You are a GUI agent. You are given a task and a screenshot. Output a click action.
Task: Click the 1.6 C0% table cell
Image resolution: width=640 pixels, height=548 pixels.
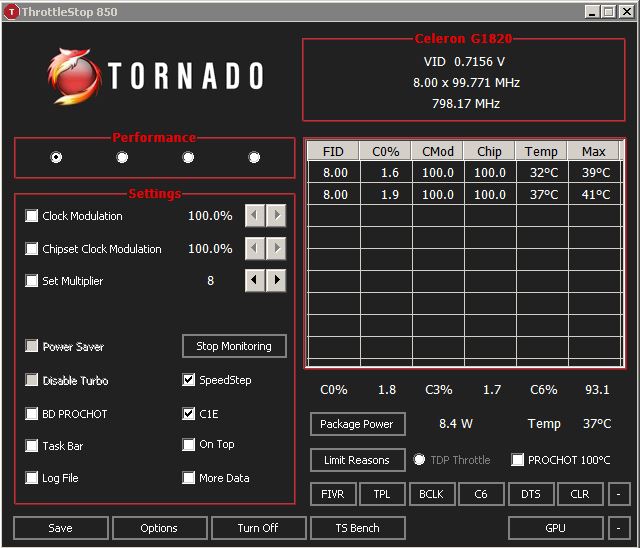[x=386, y=173]
